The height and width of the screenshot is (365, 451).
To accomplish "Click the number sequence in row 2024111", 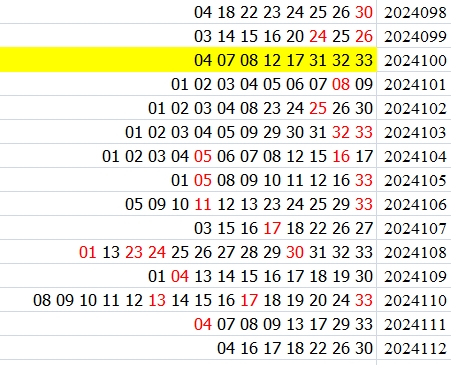I will click(x=283, y=324).
